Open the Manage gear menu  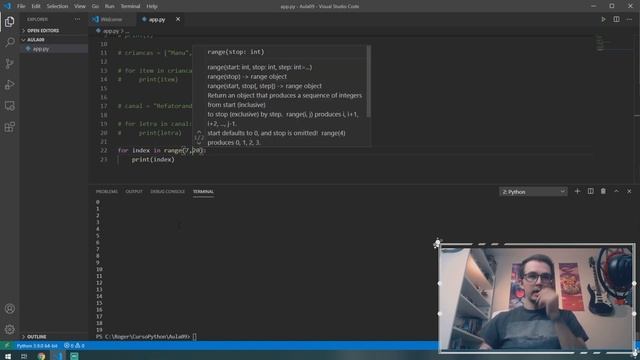[x=10, y=329]
